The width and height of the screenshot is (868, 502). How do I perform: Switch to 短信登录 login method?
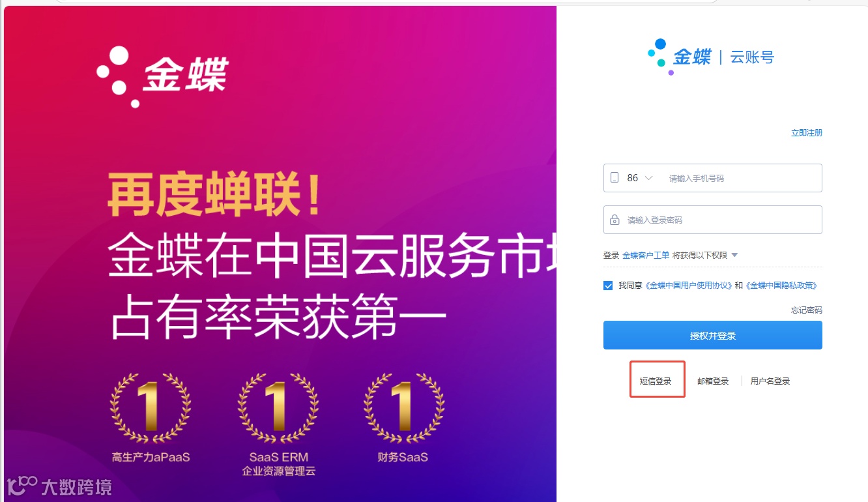tap(656, 381)
